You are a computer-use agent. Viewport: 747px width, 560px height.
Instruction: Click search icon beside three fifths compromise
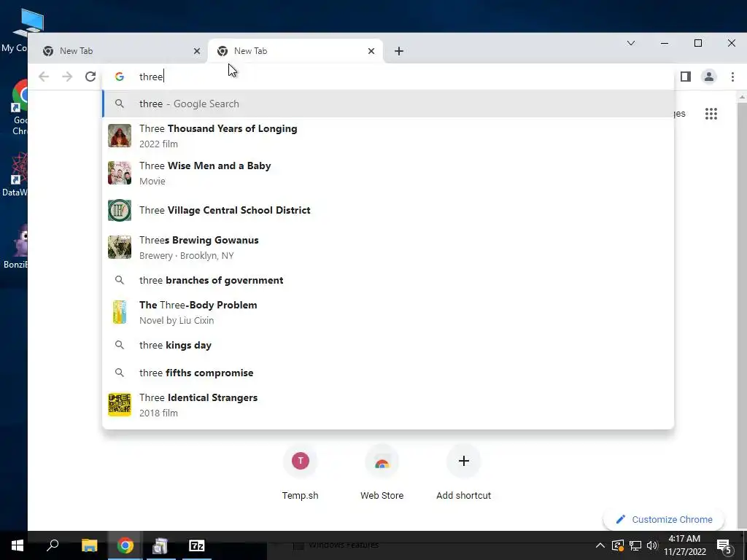tap(120, 373)
